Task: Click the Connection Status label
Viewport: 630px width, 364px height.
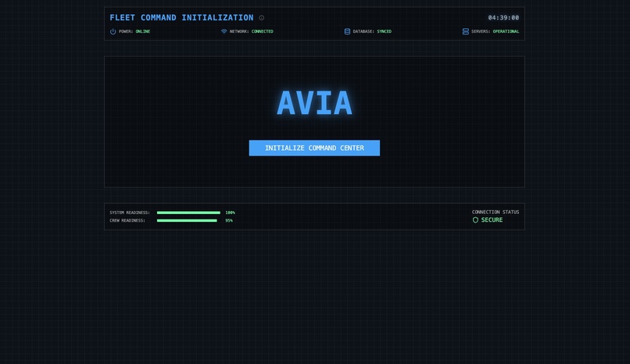Action: 496,212
